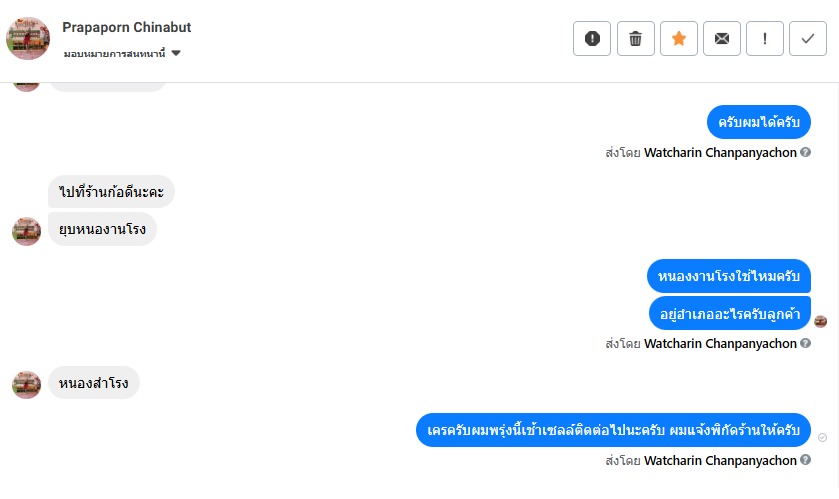Click the 'หนองงานโรงใช่ไหมครับ' sent message
Image resolution: width=839 pixels, height=499 pixels.
point(728,275)
